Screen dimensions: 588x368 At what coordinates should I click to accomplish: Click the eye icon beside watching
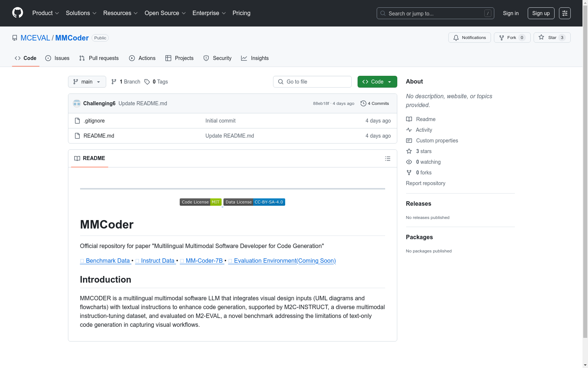coord(409,162)
